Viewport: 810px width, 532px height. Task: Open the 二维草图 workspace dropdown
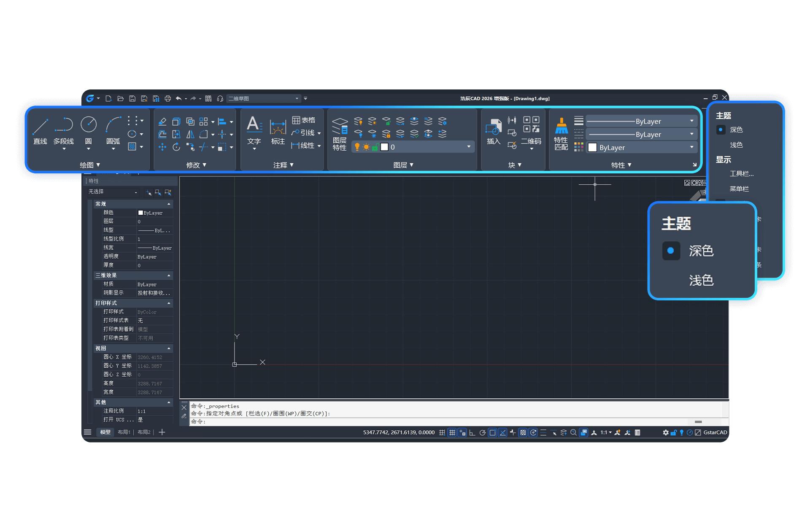pos(263,98)
